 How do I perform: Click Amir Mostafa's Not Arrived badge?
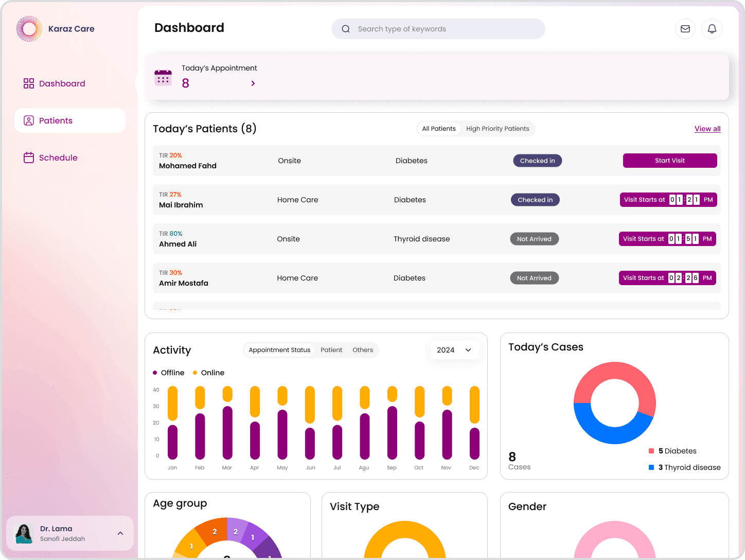pos(534,278)
